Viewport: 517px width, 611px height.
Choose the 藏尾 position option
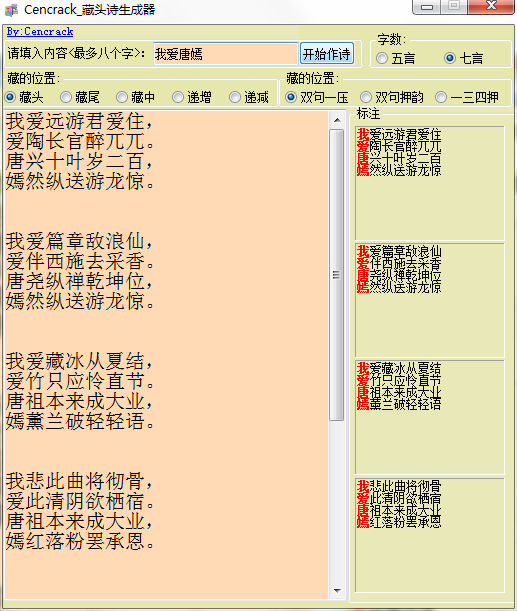80,97
